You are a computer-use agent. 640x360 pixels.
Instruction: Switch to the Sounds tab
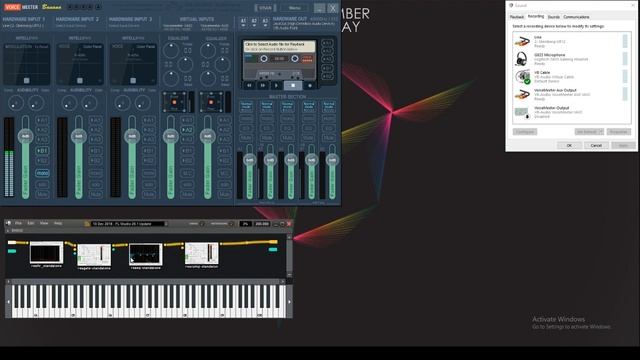(553, 17)
